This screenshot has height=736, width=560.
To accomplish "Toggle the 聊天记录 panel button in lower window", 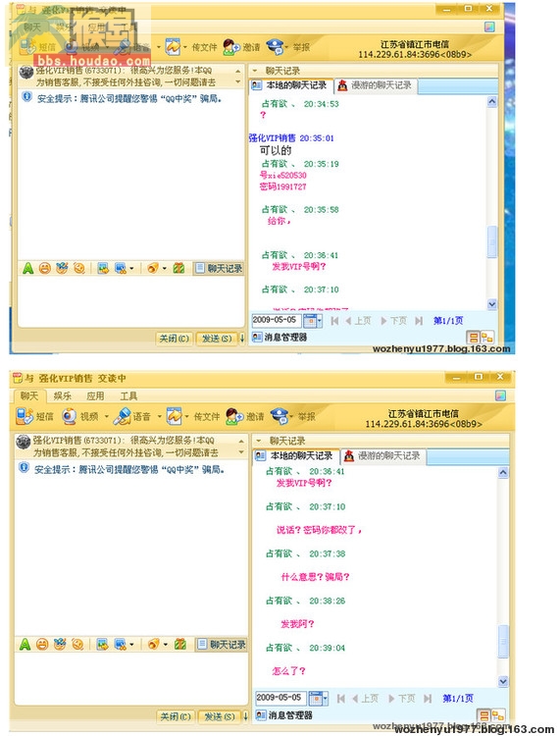I will tap(221, 645).
